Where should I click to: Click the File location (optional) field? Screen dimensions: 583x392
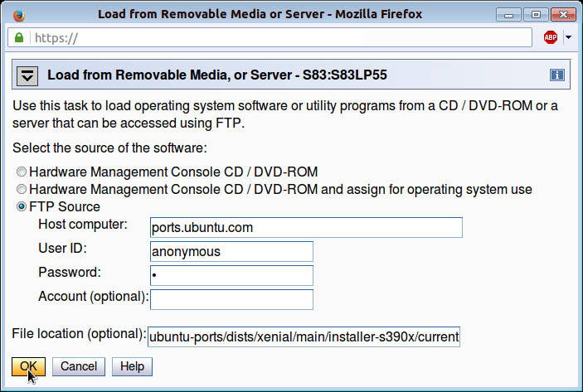pos(304,336)
